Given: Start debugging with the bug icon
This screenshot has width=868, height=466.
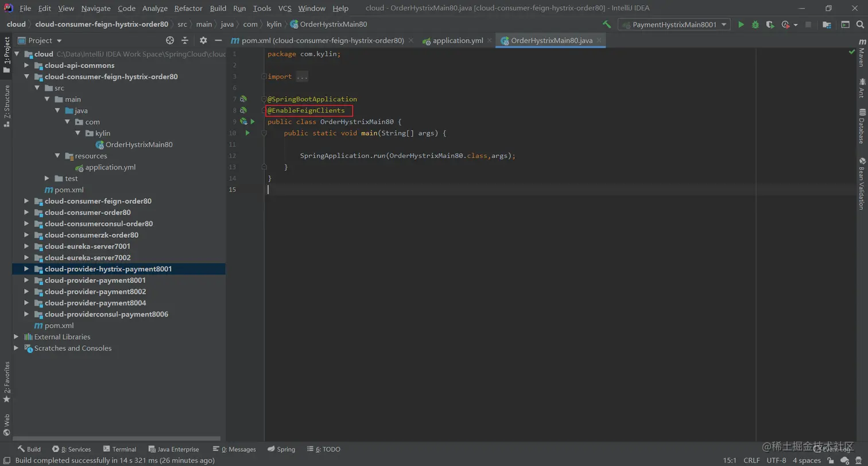Looking at the screenshot, I should tap(755, 25).
